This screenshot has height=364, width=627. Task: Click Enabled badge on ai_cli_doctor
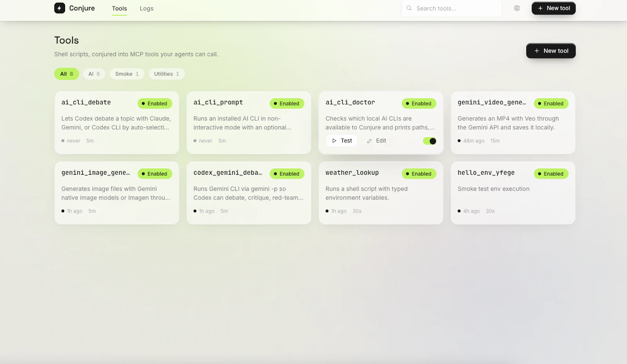tap(419, 103)
